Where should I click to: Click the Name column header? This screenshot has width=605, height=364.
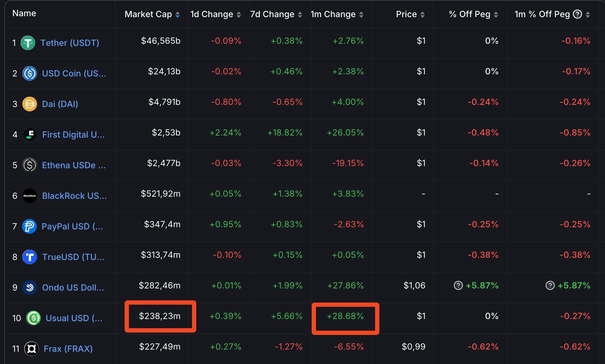click(24, 13)
